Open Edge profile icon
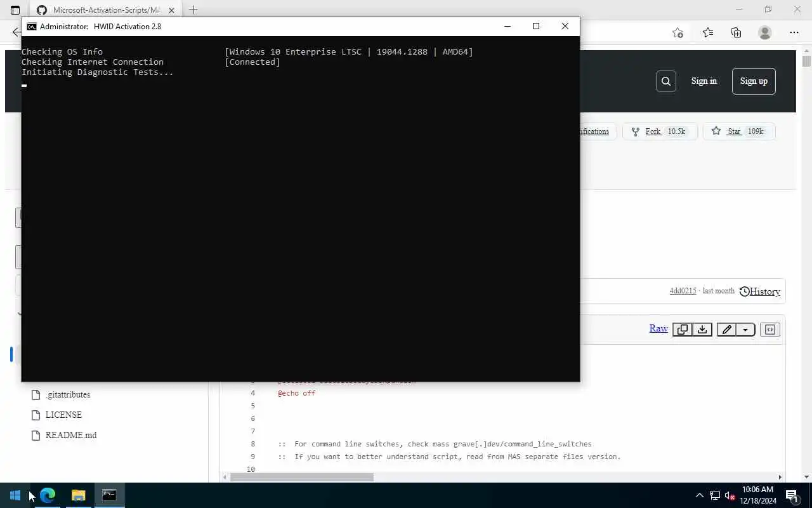812x508 pixels. pyautogui.click(x=764, y=32)
